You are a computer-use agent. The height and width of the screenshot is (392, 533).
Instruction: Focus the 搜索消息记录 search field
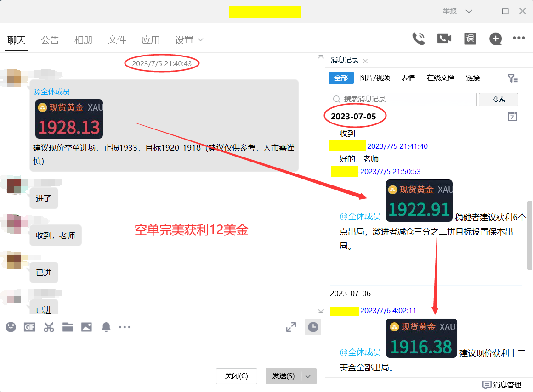[403, 99]
